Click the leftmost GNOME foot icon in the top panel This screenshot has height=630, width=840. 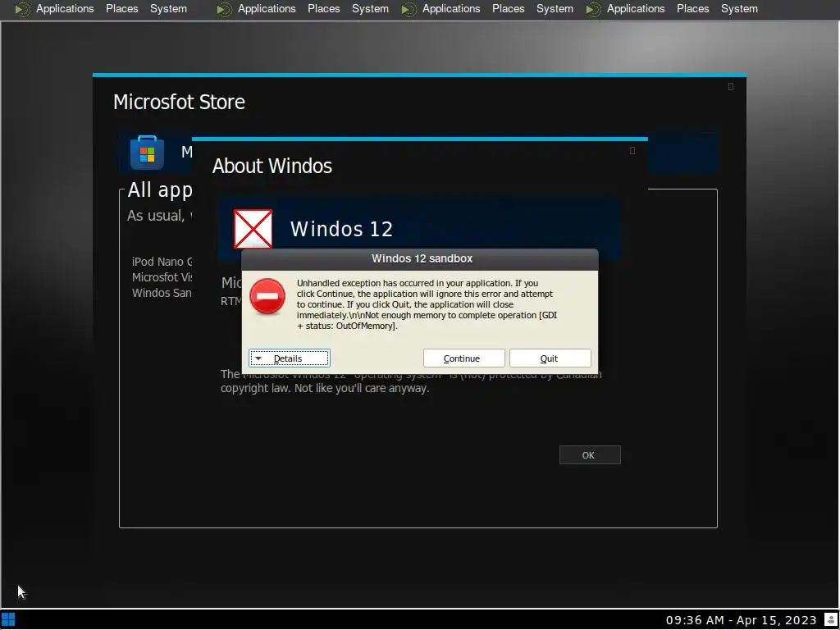coord(22,9)
